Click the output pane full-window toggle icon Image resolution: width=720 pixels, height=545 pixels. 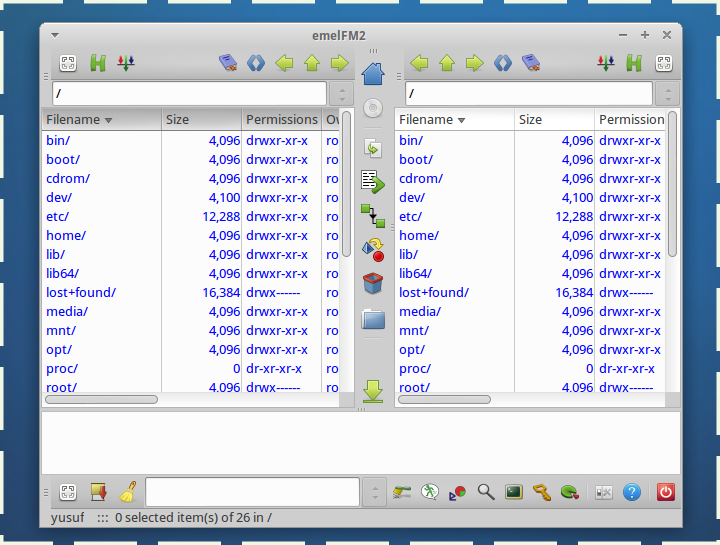tap(68, 492)
